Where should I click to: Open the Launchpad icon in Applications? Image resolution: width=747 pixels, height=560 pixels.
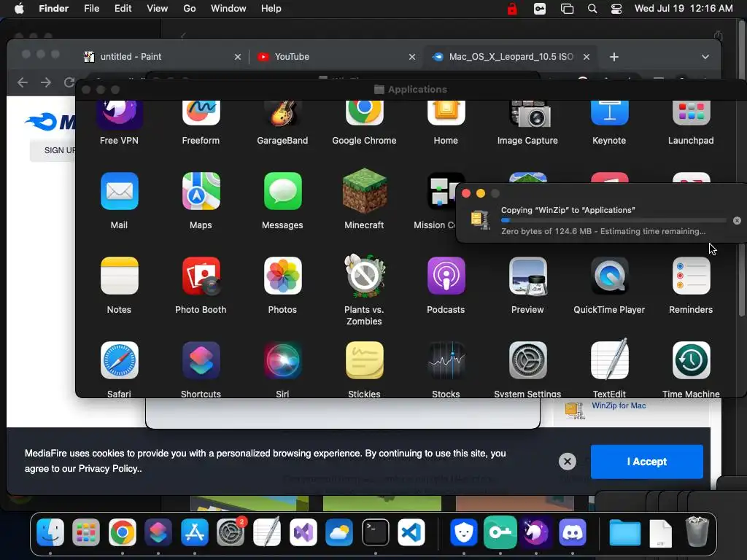tap(691, 113)
